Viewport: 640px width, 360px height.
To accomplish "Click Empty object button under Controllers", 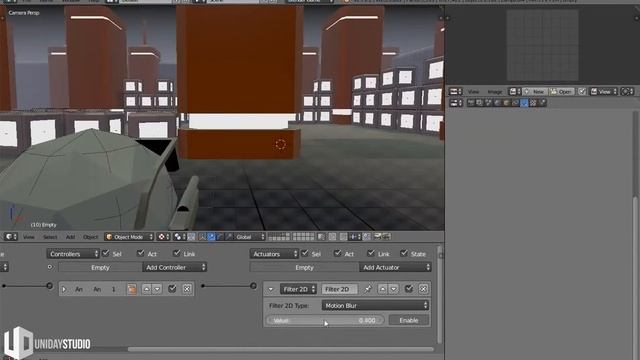I will point(100,267).
